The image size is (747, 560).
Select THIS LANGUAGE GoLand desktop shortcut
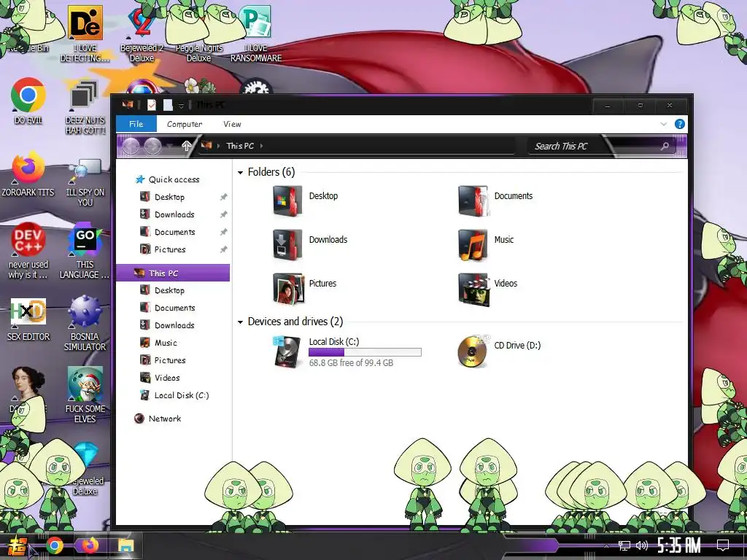point(85,251)
